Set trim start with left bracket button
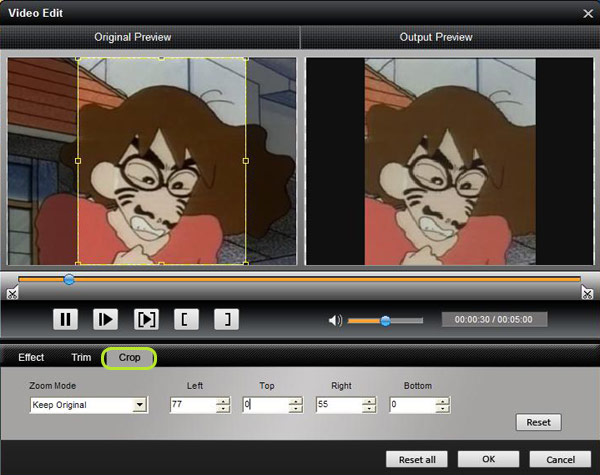 [186, 320]
